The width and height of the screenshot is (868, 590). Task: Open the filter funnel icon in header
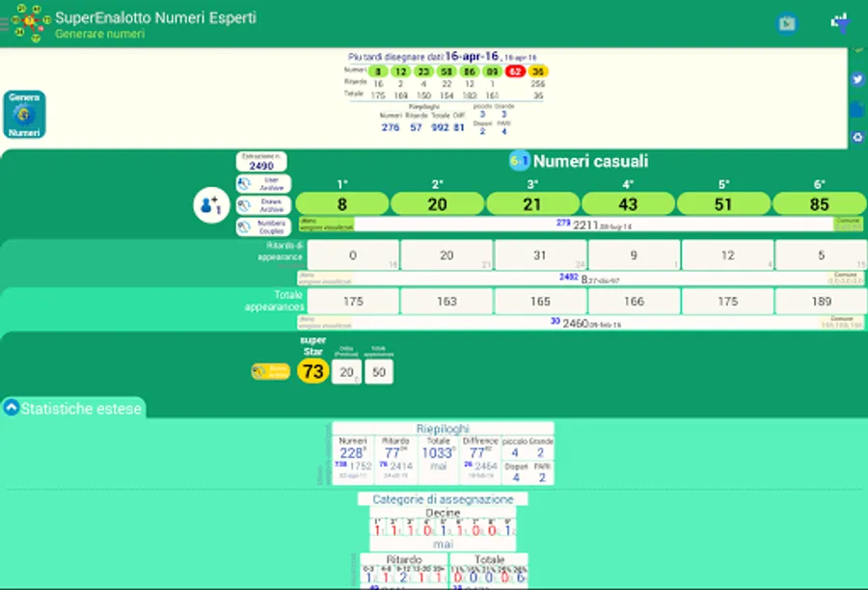[840, 23]
